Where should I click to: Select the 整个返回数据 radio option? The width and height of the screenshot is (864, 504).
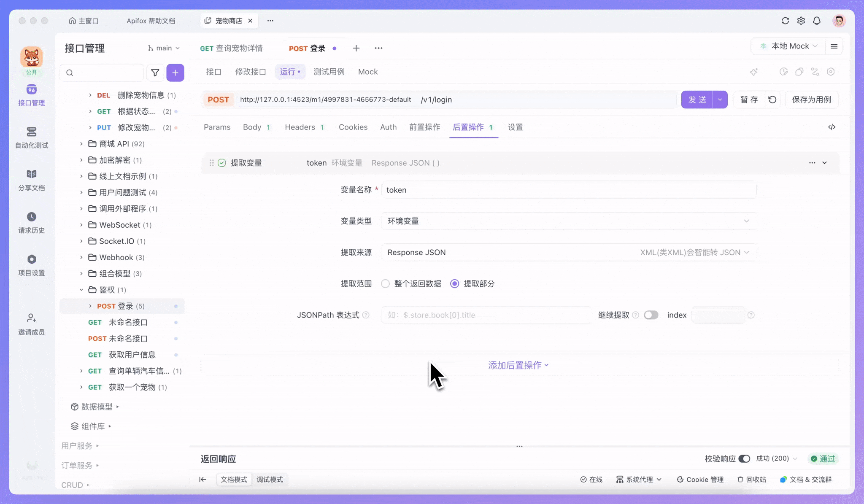pos(385,284)
